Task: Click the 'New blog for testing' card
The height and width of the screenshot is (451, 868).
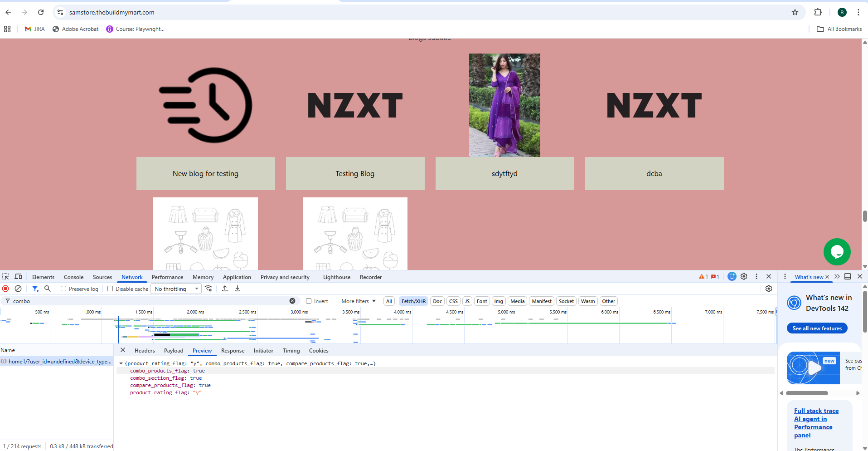Action: click(206, 173)
